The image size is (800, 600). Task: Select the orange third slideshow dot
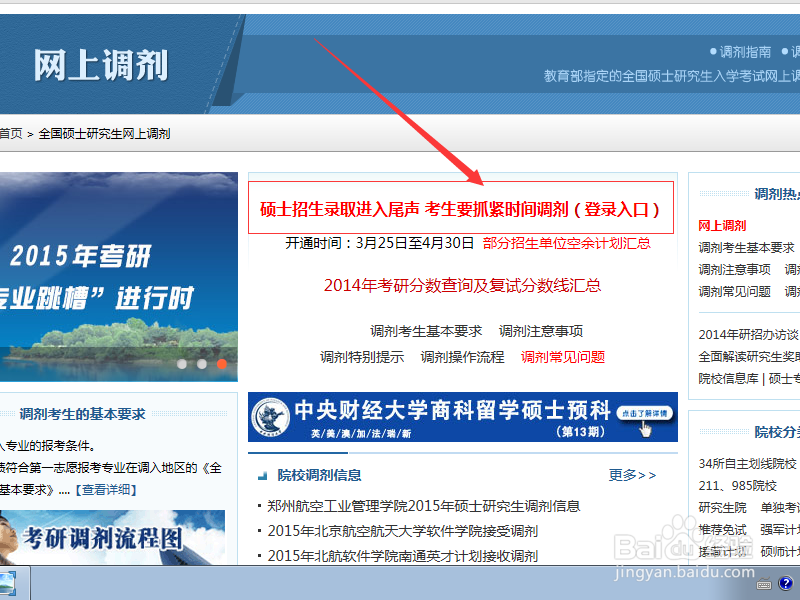221,364
